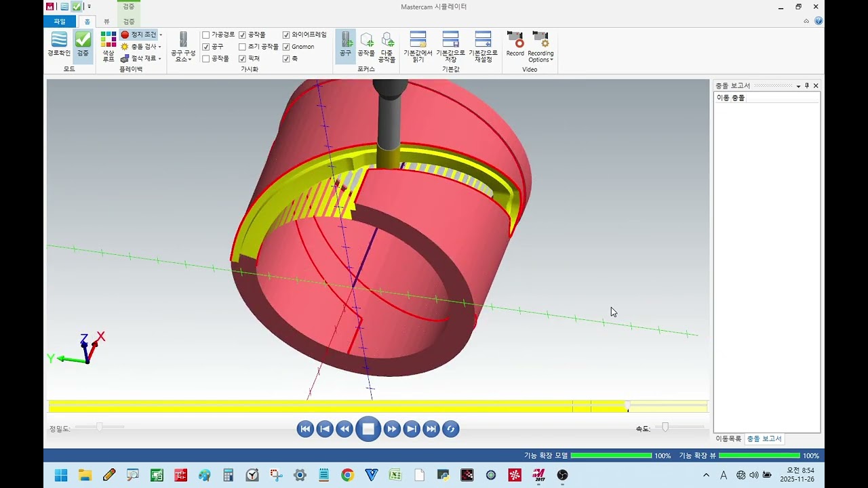The width and height of the screenshot is (868, 488).
Task: Open File Explorer from taskbar
Action: click(85, 475)
